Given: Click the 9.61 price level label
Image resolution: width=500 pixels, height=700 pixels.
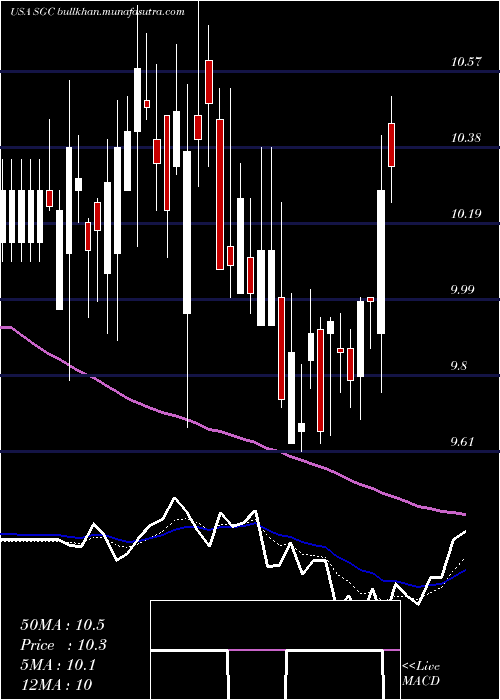Looking at the screenshot, I should pos(463,442).
